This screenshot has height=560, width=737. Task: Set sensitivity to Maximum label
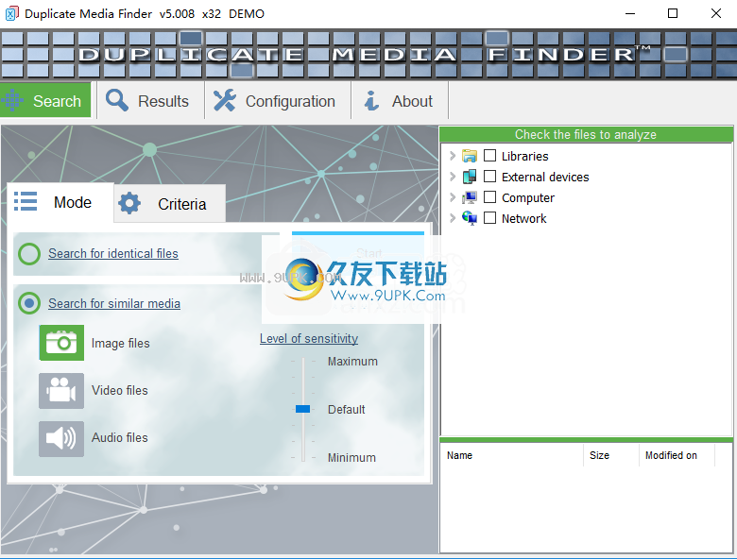click(352, 362)
